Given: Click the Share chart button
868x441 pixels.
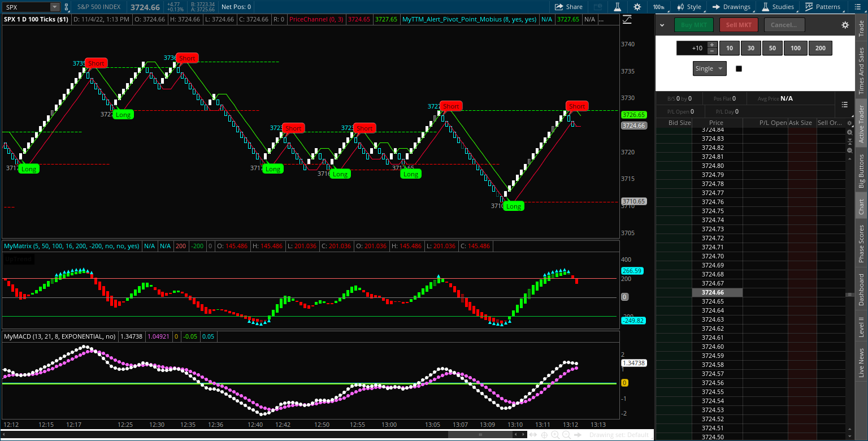Looking at the screenshot, I should coord(568,7).
